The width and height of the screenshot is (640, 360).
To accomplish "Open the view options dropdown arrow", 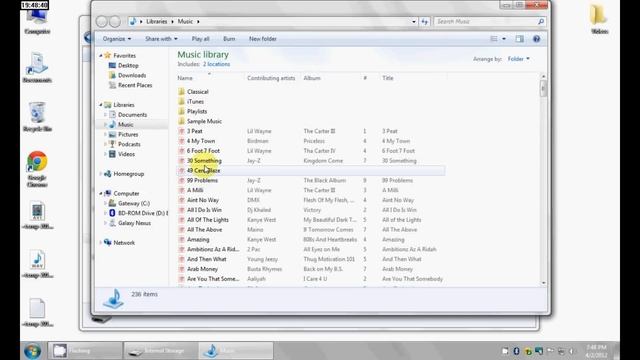I will [x=504, y=39].
